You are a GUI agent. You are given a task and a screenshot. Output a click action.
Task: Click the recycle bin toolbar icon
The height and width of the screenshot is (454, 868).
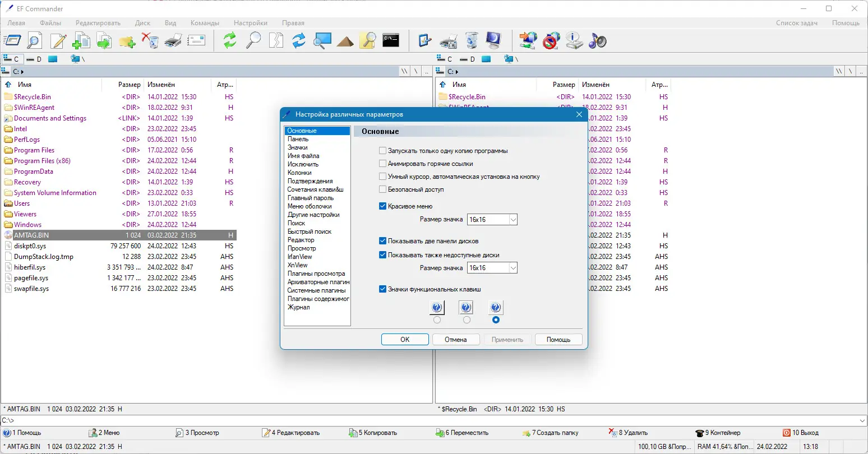tap(472, 40)
